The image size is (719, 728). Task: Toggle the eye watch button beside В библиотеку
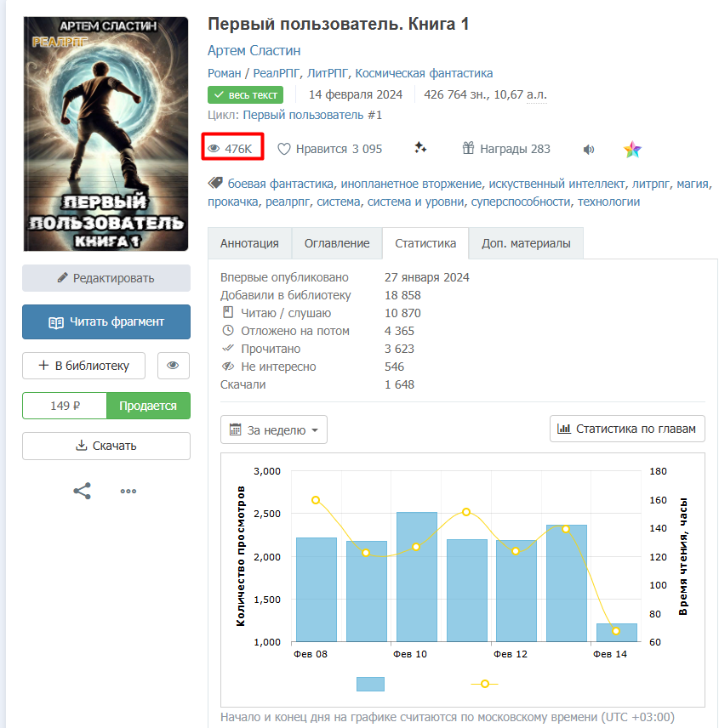[x=174, y=366]
